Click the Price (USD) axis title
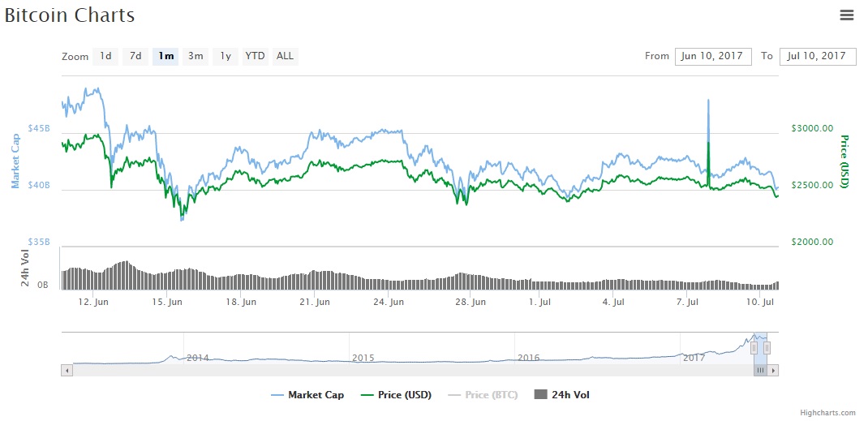The width and height of the screenshot is (868, 421). [x=844, y=161]
